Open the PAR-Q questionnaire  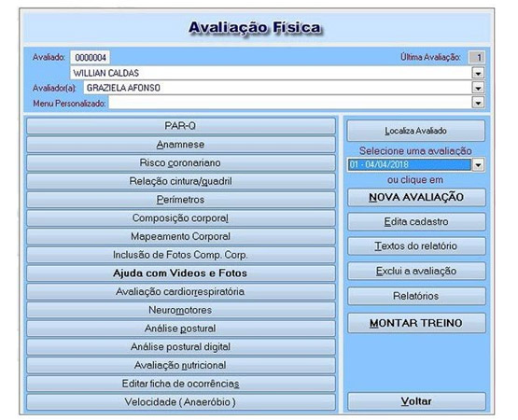181,126
